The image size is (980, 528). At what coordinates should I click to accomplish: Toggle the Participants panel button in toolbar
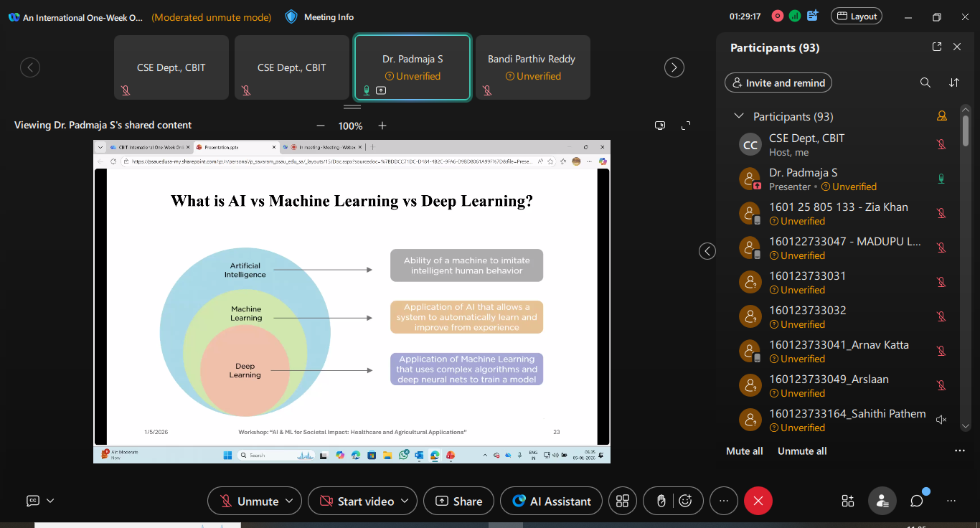[882, 501]
